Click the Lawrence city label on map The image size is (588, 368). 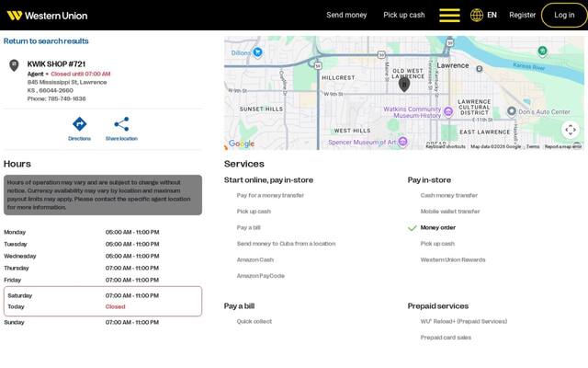(x=453, y=65)
